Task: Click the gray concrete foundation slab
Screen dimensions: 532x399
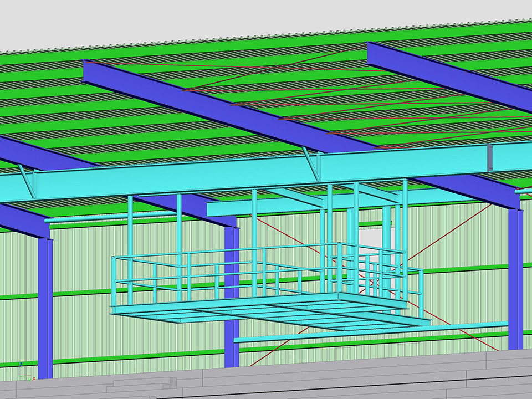Action: coord(332,380)
